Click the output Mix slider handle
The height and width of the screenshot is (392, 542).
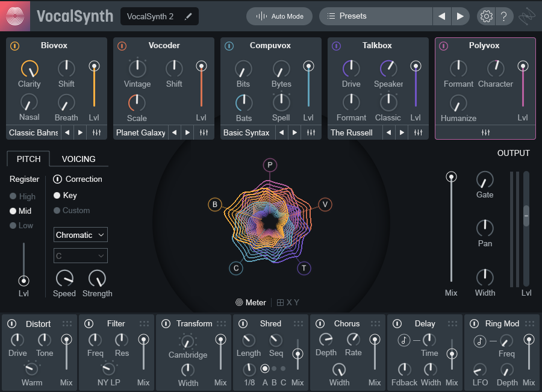pyautogui.click(x=451, y=177)
